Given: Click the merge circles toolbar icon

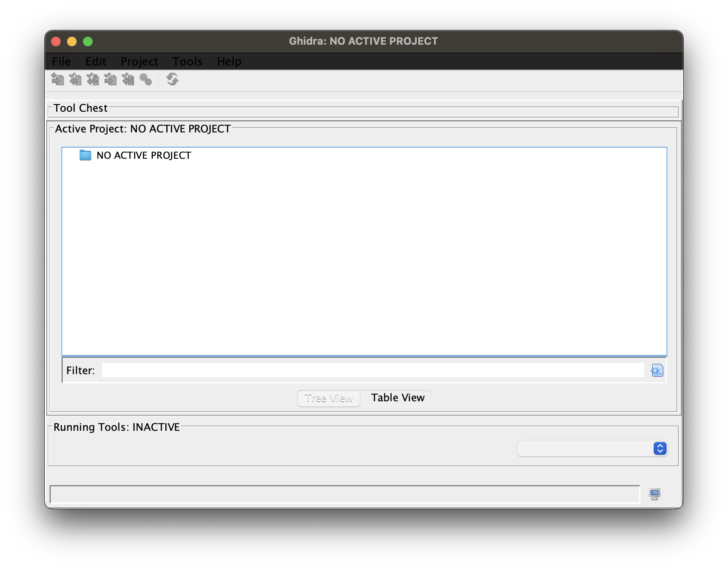Looking at the screenshot, I should click(x=146, y=80).
